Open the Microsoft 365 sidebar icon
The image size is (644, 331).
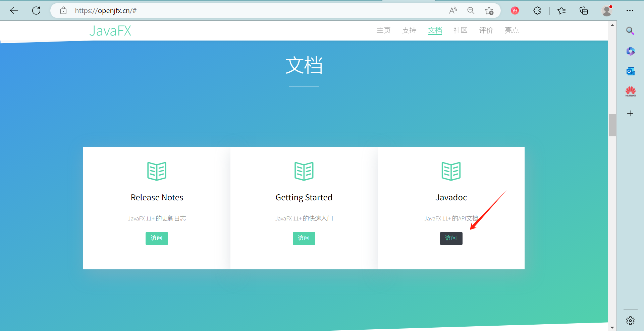(x=630, y=51)
